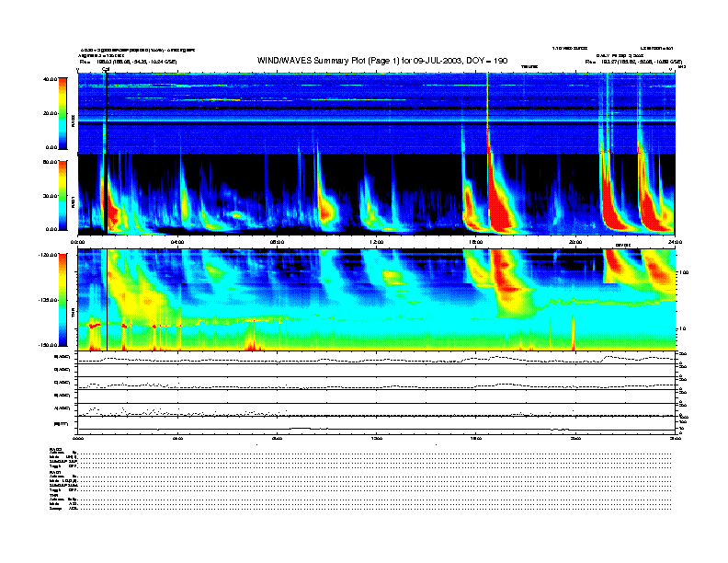Click the bottom line plot strip above time axis
The width and height of the screenshot is (728, 563).
click(376, 424)
